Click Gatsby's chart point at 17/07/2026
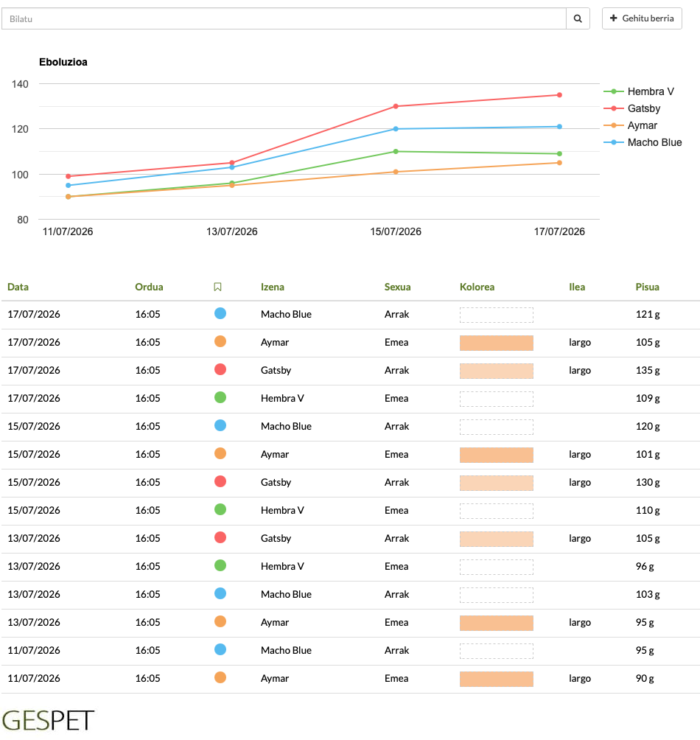 [559, 95]
